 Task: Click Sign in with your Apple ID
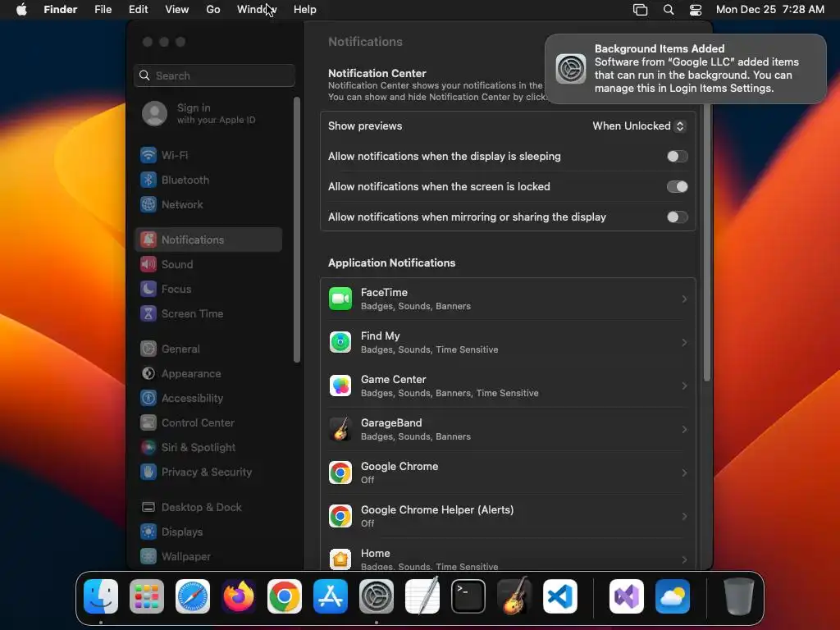(209, 113)
